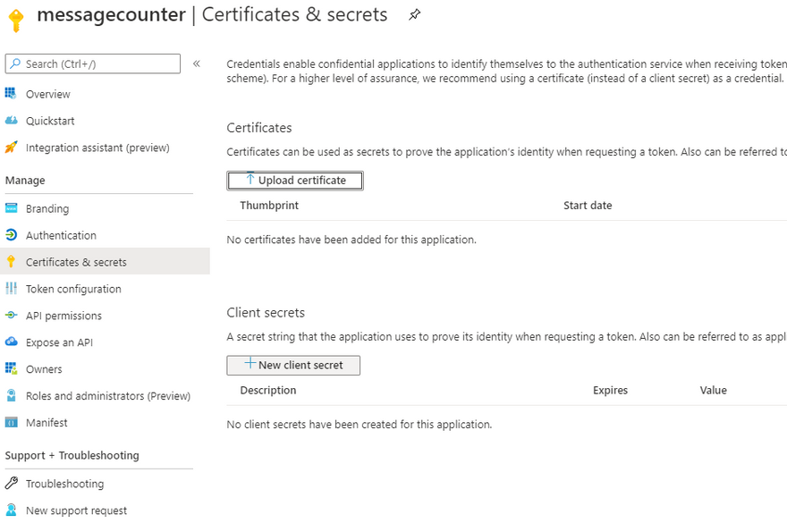The height and width of the screenshot is (532, 787).
Task: Click the Authentication arrow icon
Action: pos(11,235)
